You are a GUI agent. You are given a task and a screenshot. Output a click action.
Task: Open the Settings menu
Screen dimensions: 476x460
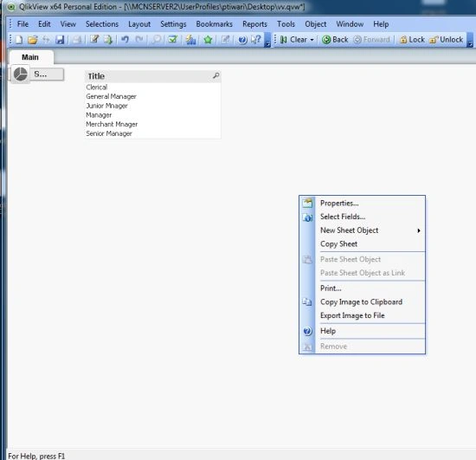[x=173, y=24]
